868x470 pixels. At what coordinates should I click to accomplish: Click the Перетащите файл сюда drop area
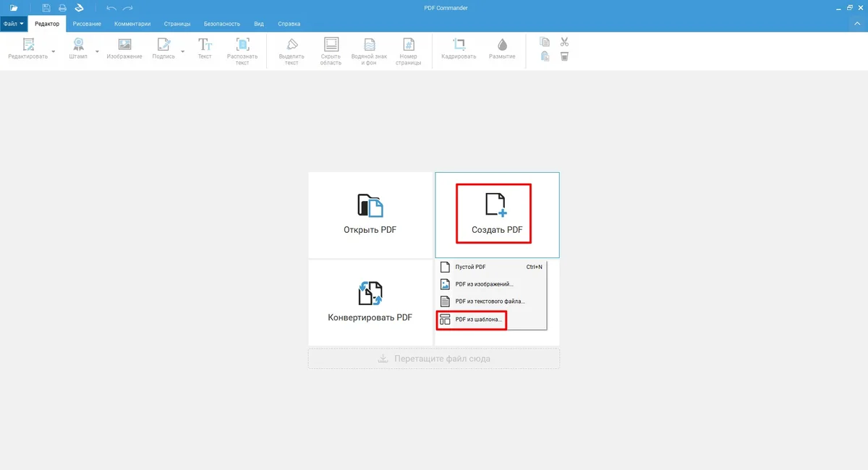click(434, 359)
